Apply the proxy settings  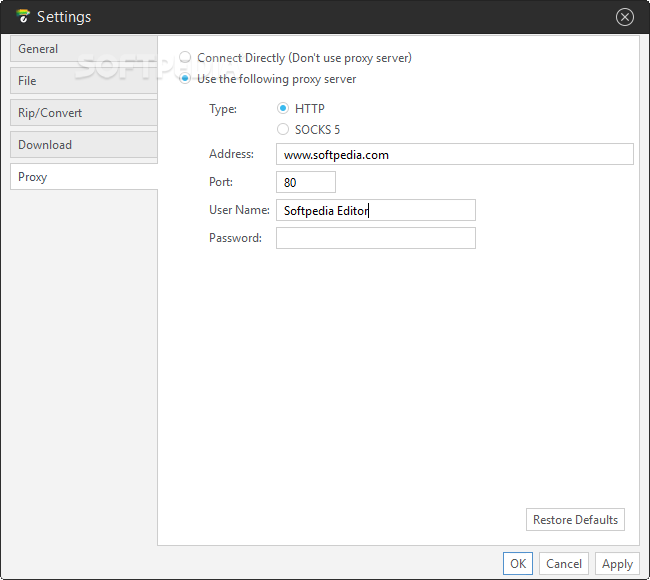coord(617,564)
